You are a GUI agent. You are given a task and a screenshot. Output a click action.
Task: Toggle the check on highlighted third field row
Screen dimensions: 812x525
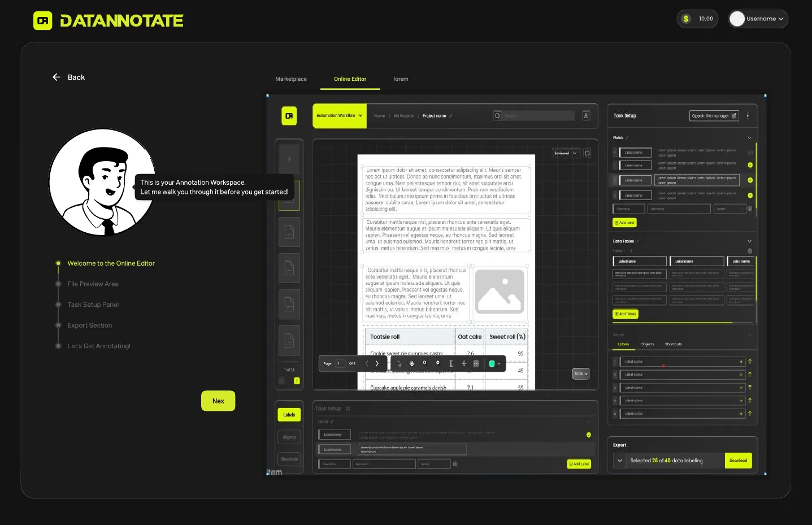[x=750, y=180]
